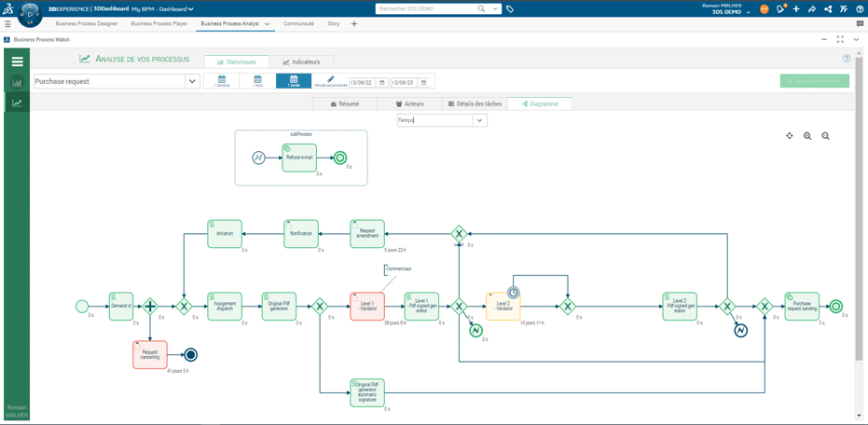The width and height of the screenshot is (868, 425).
Task: Open the chat comment icon
Action: tap(860, 24)
